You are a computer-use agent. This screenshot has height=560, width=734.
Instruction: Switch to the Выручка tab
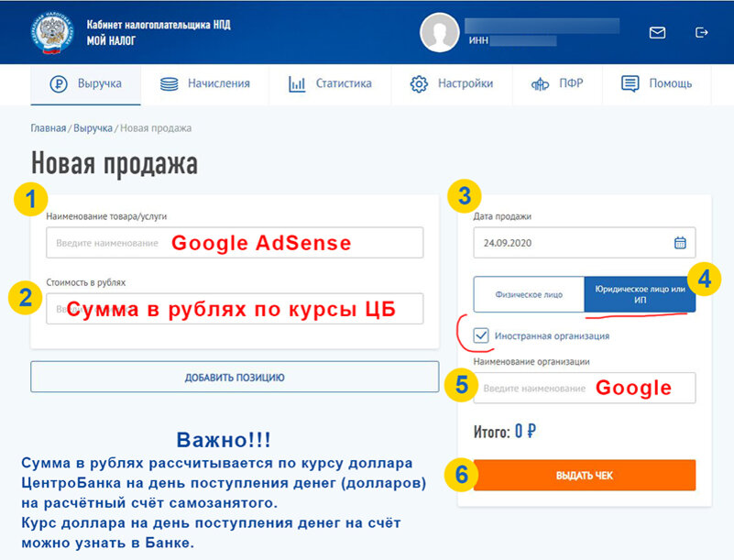click(85, 84)
